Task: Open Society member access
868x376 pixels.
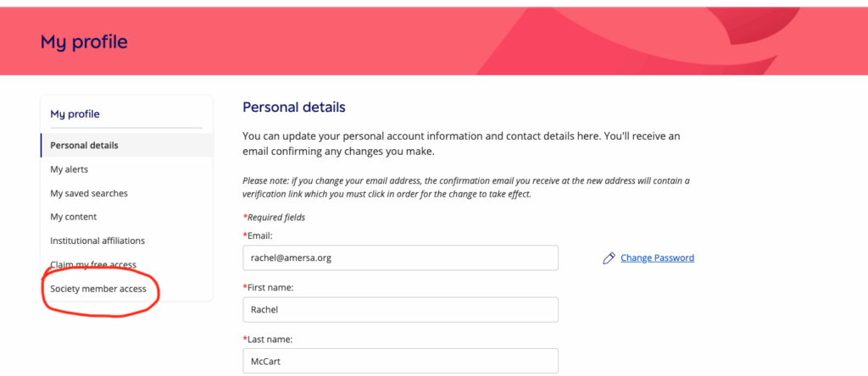Action: (x=98, y=289)
